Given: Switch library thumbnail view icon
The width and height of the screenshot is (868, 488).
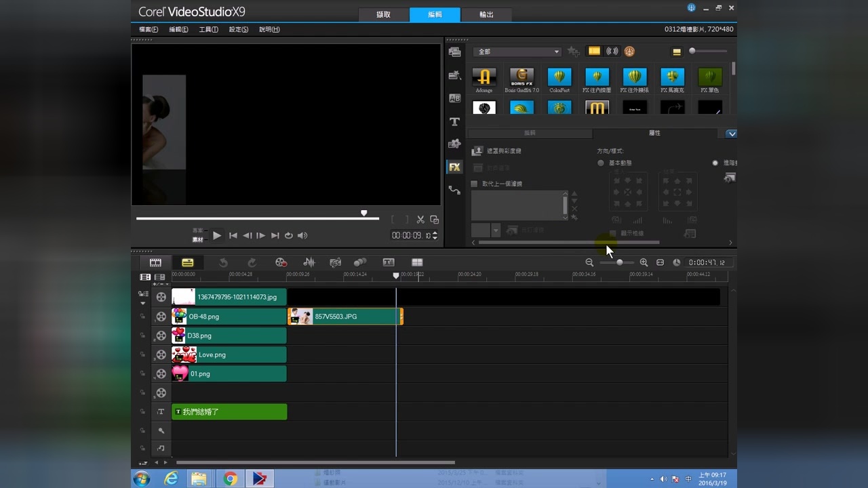Looking at the screenshot, I should (676, 52).
